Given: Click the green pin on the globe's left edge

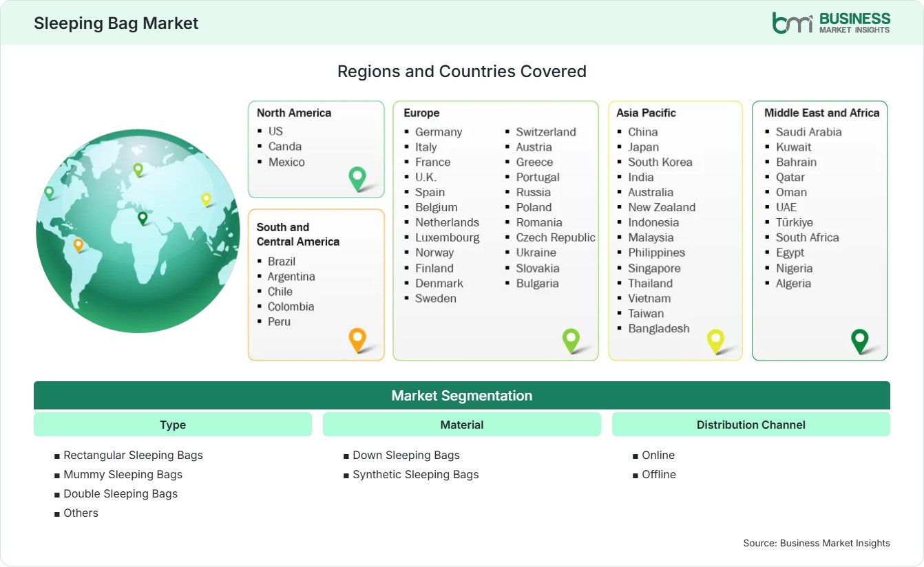Looking at the screenshot, I should pos(49,193).
